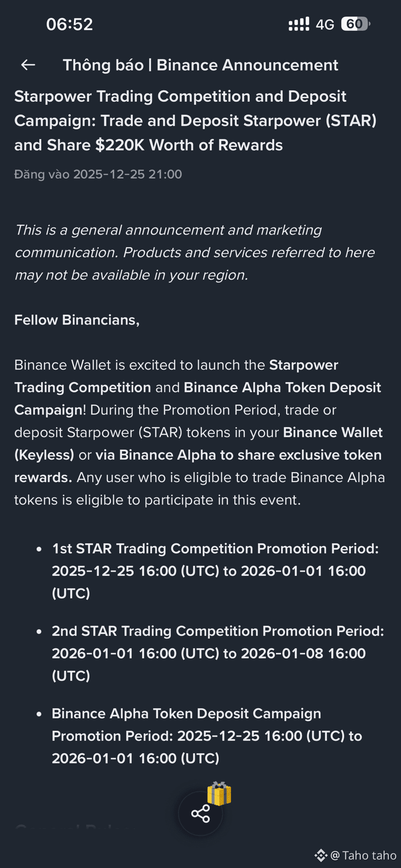Select the Binance Alpha Token Deposit Campaign bullet
Viewport: 401px width, 868px height.
point(207,736)
